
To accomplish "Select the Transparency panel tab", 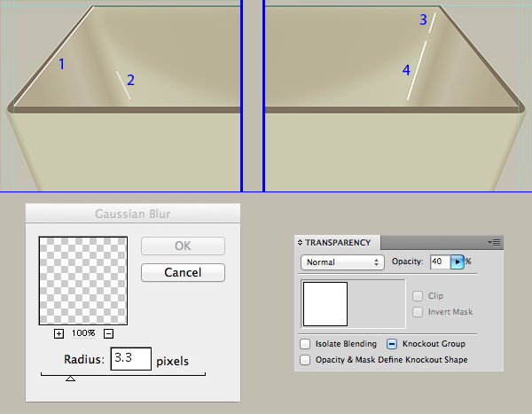I will point(338,243).
